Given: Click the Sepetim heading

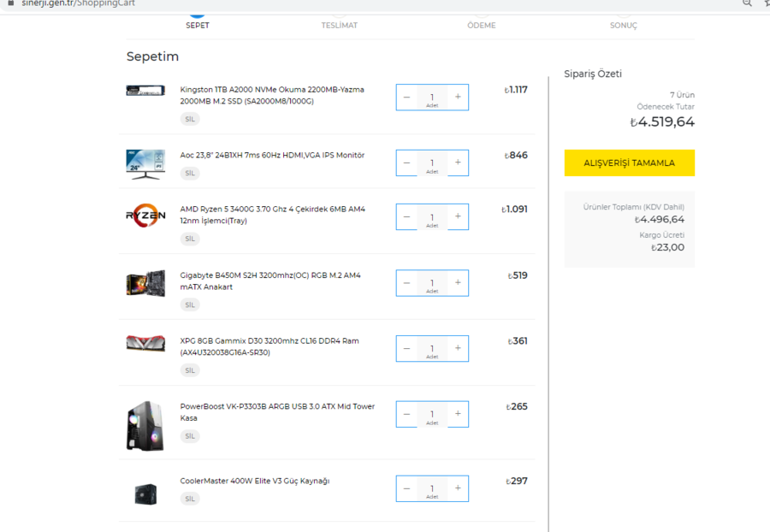Looking at the screenshot, I should click(x=152, y=56).
